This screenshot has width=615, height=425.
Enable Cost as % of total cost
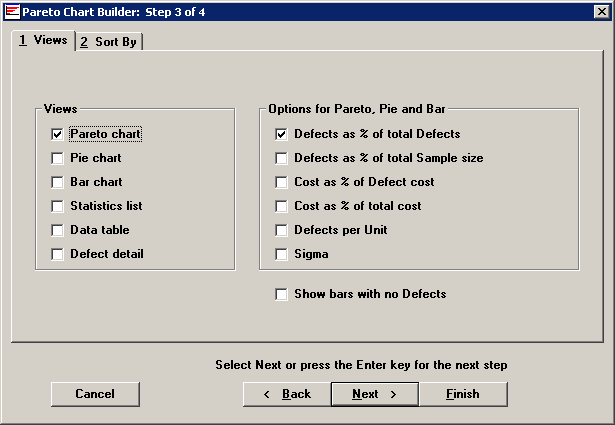pyautogui.click(x=282, y=206)
